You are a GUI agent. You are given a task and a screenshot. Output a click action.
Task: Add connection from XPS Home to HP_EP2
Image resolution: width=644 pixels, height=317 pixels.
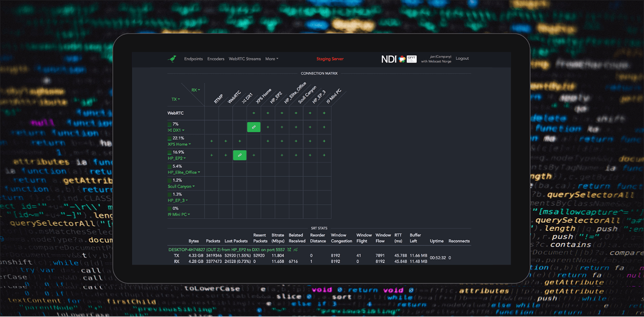coord(268,141)
